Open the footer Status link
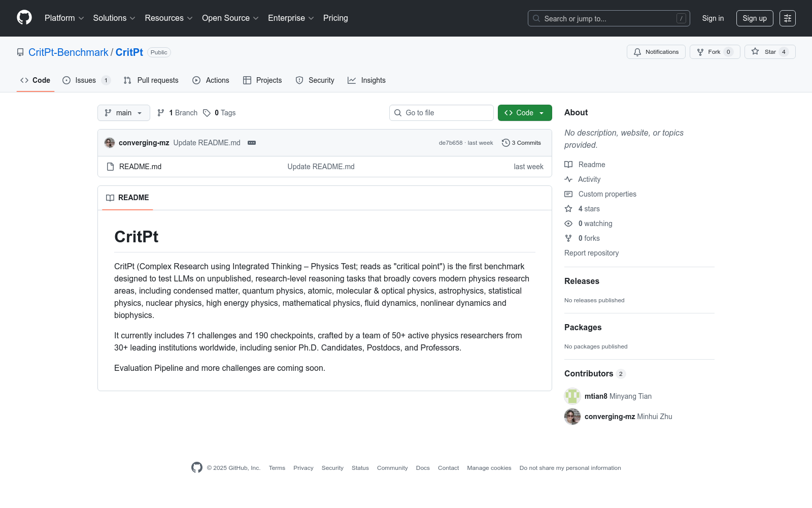The height and width of the screenshot is (508, 812). (x=360, y=468)
